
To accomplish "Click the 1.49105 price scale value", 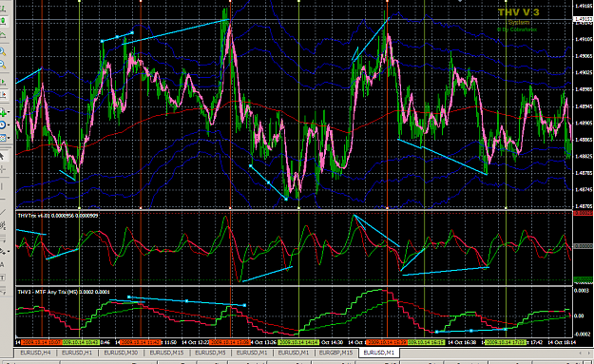I will 584,39.
